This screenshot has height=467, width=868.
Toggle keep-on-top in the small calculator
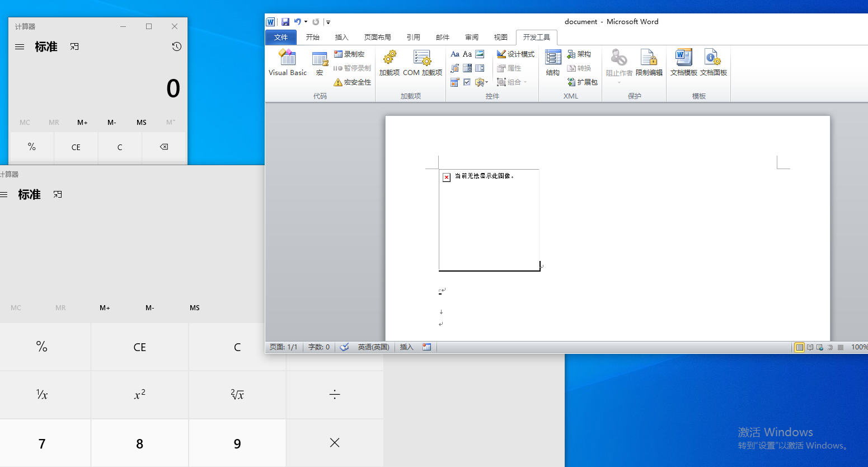[x=74, y=47]
